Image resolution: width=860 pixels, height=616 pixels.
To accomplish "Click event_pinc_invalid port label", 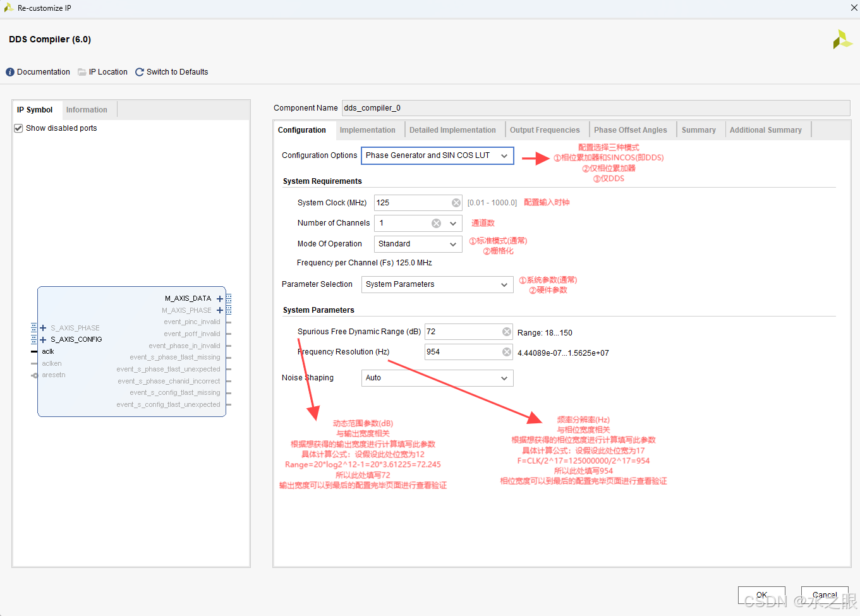I will [x=192, y=322].
